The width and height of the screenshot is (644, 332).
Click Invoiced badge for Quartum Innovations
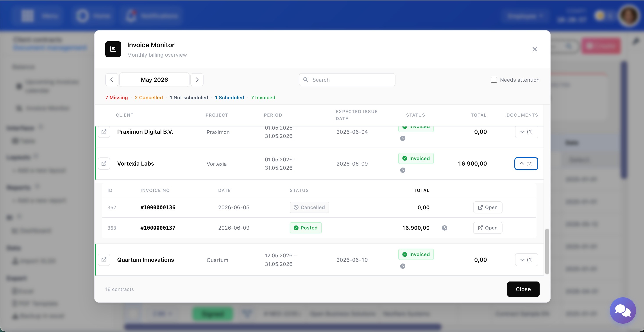416,254
